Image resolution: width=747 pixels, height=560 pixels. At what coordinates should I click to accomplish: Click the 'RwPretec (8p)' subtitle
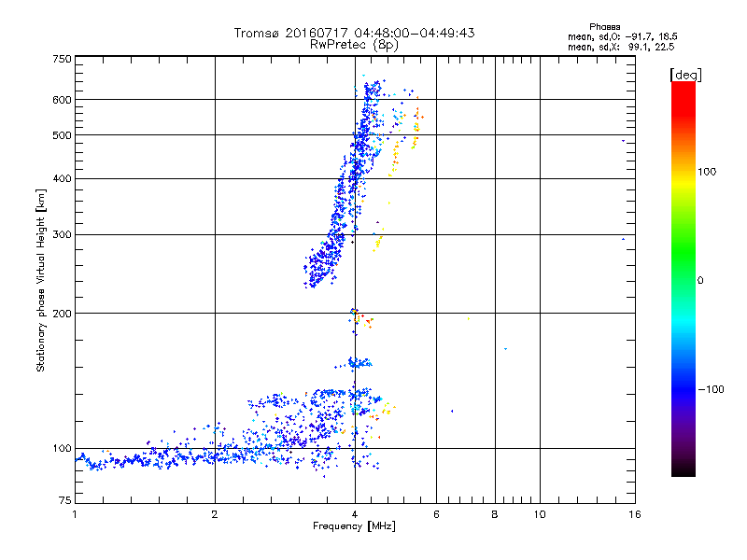[354, 45]
